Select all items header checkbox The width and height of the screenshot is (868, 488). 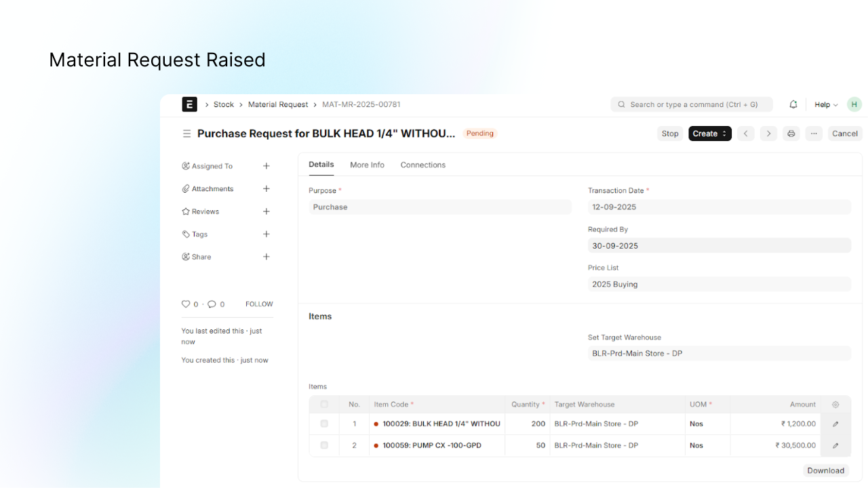(x=324, y=405)
